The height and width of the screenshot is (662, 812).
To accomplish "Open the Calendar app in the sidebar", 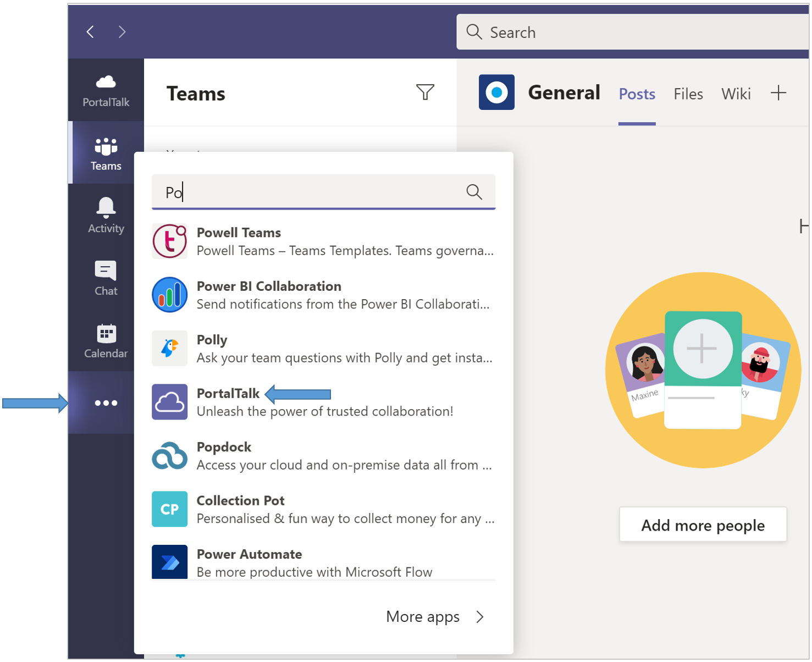I will [x=106, y=341].
